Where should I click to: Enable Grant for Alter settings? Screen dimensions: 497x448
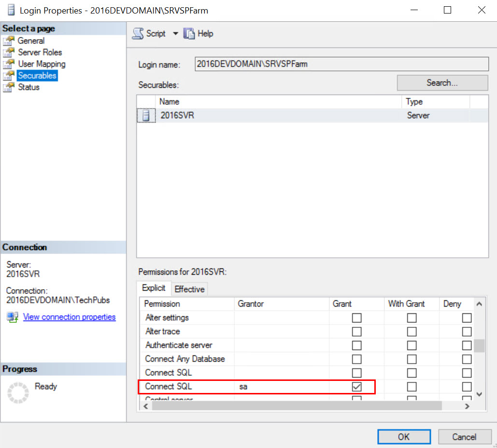[x=356, y=318]
